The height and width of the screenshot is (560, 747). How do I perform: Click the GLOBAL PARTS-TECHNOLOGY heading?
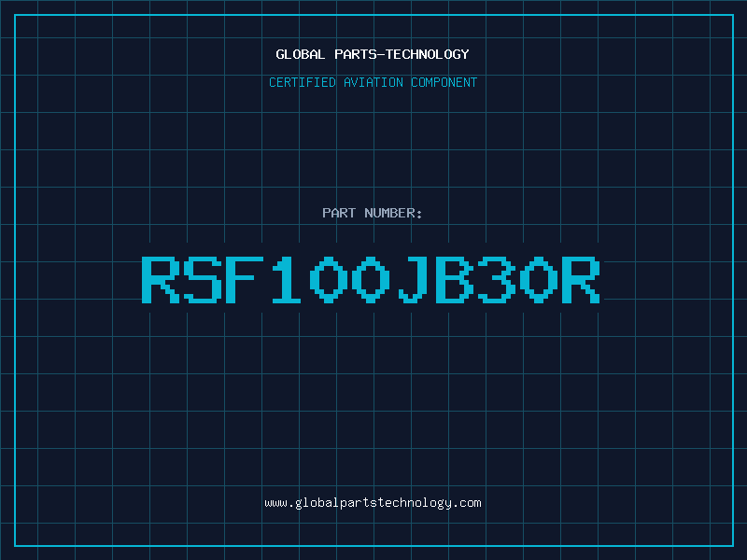click(373, 54)
